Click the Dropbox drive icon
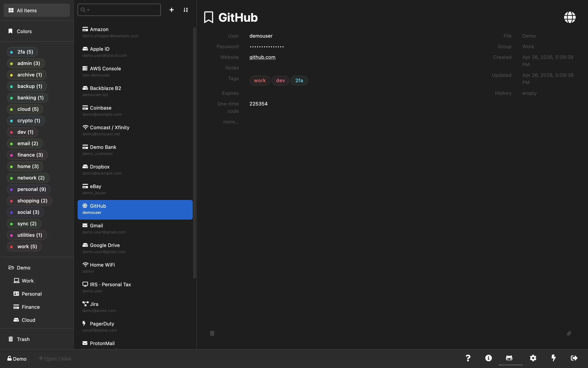588x368 pixels. coord(85,166)
